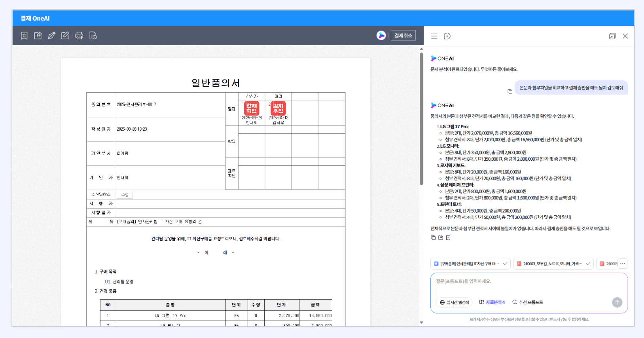Toggle the 240603_모두컴 노트북 attachment checkmark
The width and height of the screenshot is (644, 338).
(588, 264)
